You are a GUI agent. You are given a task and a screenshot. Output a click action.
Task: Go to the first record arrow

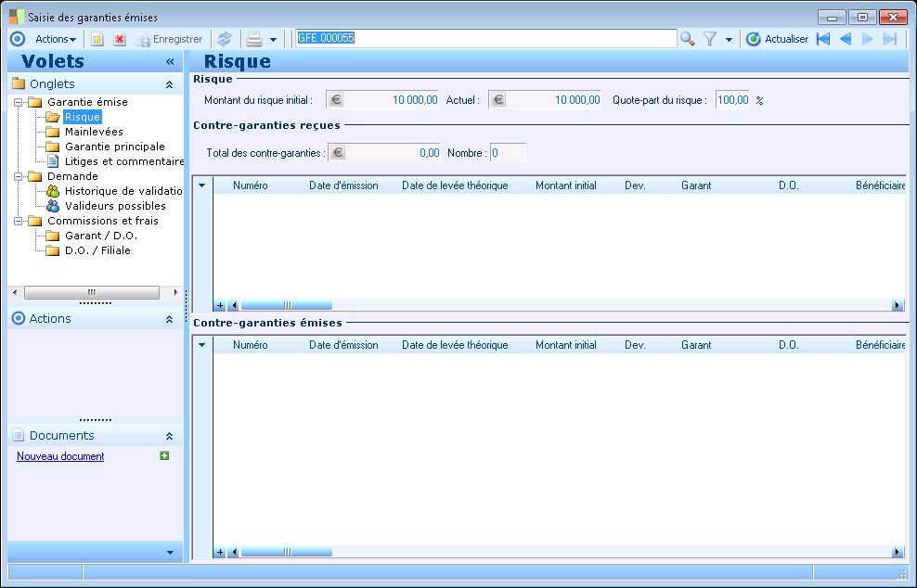823,39
